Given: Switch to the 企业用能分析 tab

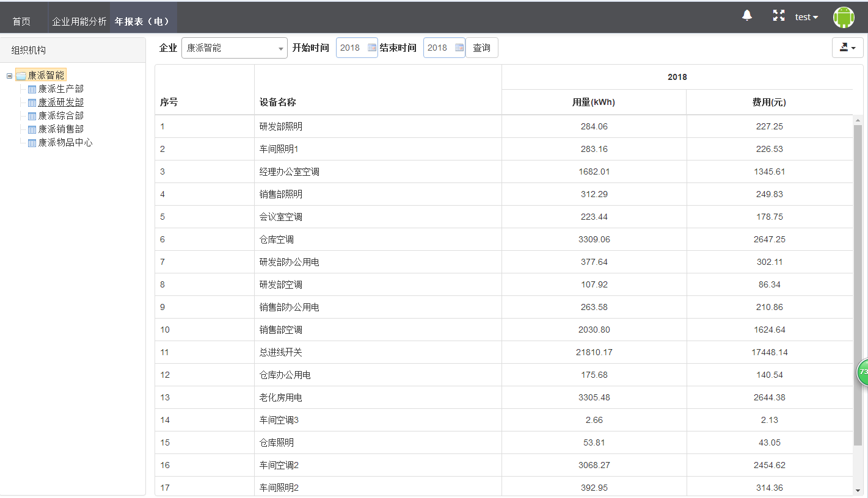Looking at the screenshot, I should click(x=79, y=21).
